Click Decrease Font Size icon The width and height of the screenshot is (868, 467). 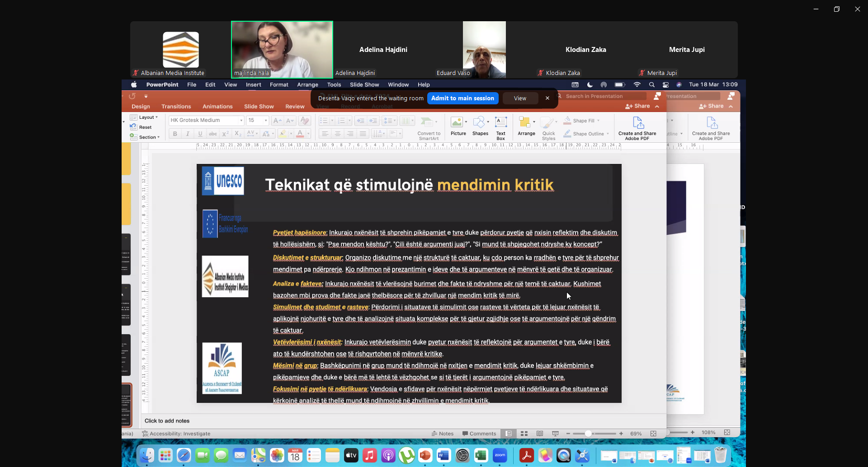[290, 121]
